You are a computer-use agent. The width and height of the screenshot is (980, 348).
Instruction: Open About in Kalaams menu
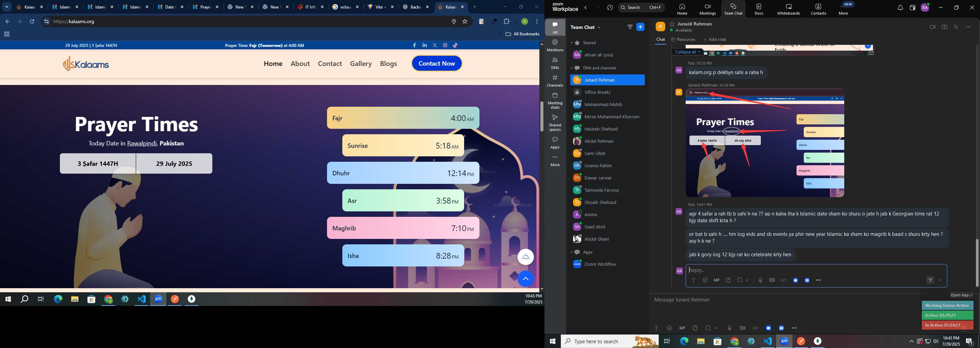click(300, 64)
